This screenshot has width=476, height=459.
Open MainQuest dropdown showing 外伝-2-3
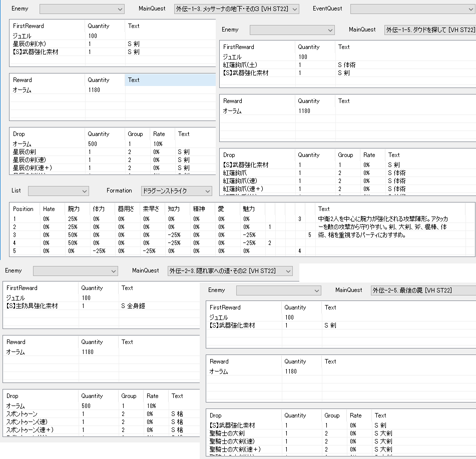(230, 271)
